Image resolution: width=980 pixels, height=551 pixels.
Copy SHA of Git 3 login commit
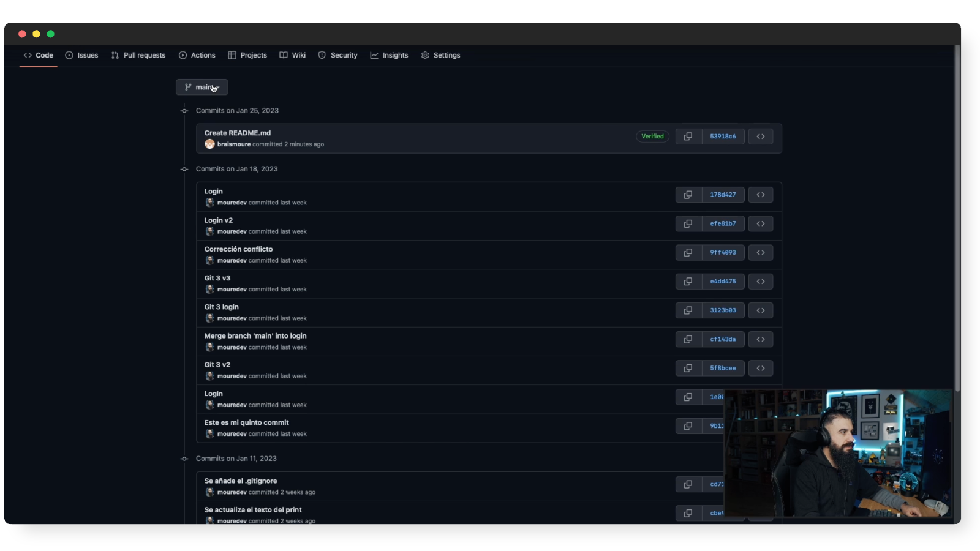[x=688, y=310]
